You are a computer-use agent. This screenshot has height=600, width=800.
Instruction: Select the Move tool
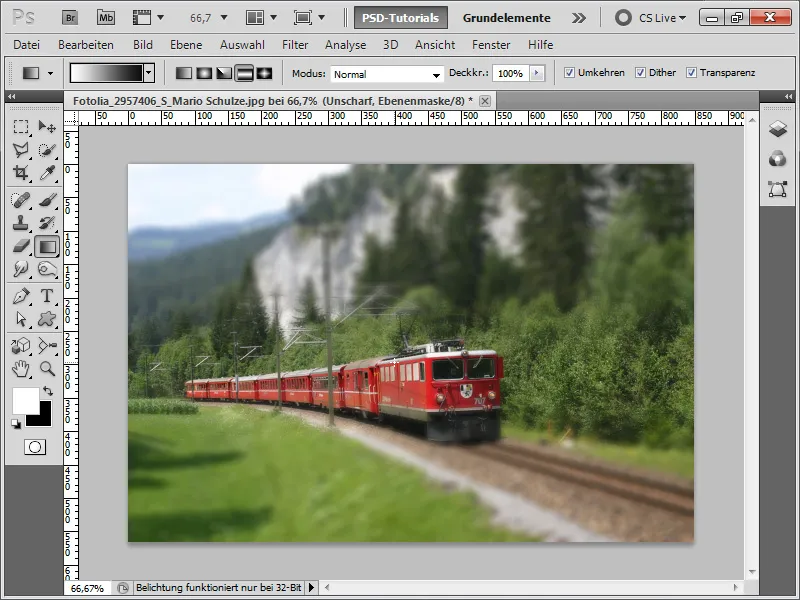47,126
